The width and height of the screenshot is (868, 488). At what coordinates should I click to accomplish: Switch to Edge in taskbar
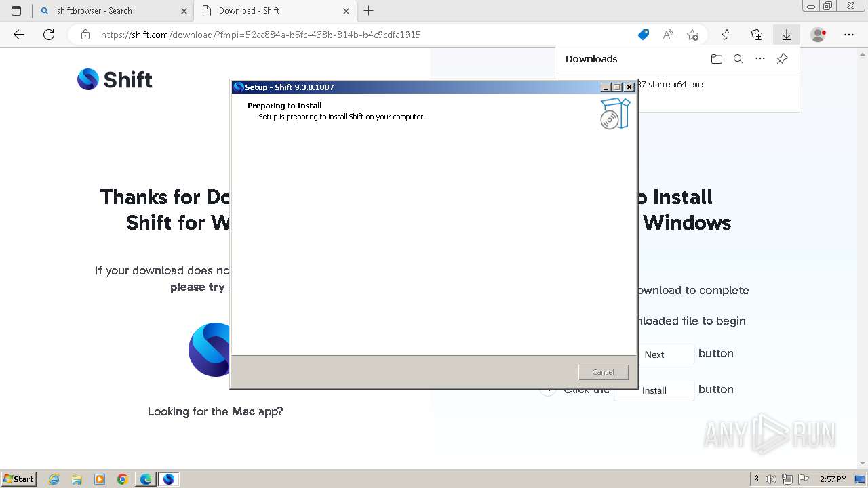coord(146,479)
